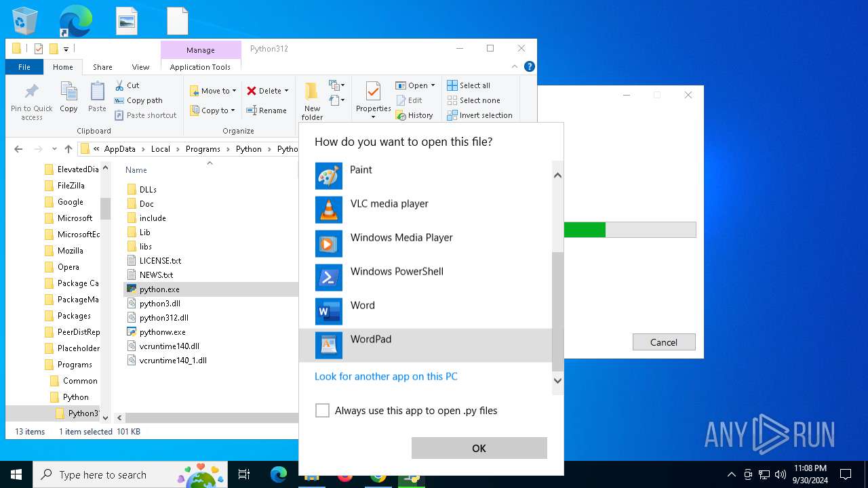Click Select all in ribbon
Image resolution: width=868 pixels, height=488 pixels.
(x=469, y=85)
